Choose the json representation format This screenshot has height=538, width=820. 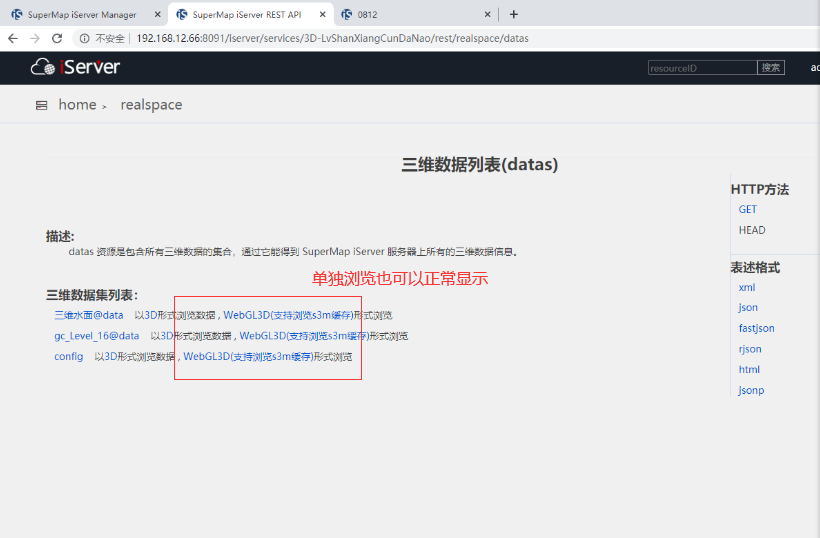click(748, 307)
